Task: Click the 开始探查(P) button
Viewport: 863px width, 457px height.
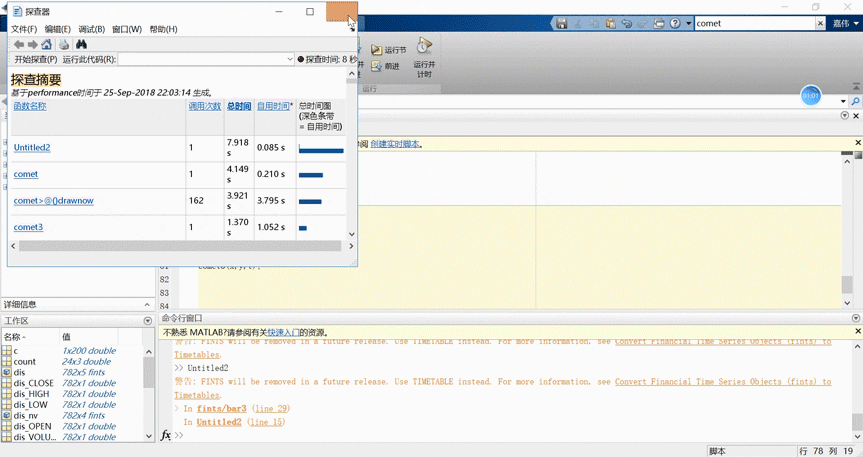Action: coord(35,60)
